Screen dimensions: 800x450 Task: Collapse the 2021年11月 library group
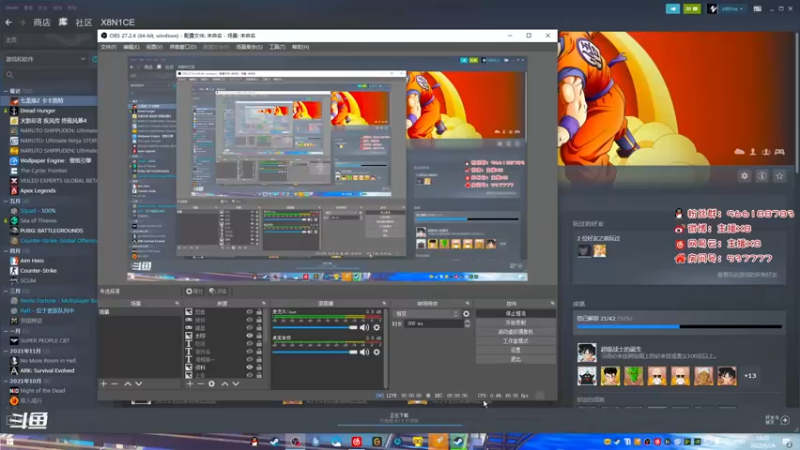[x=6, y=351]
